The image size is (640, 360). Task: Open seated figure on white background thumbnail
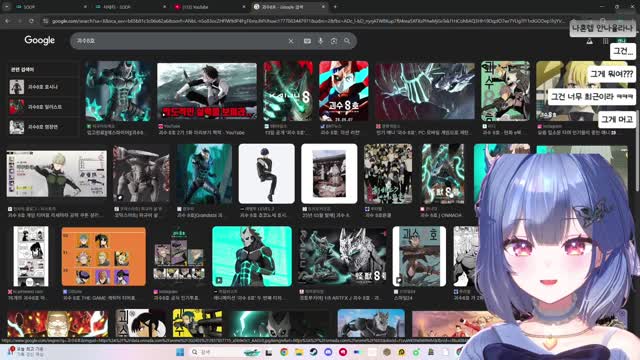click(267, 173)
